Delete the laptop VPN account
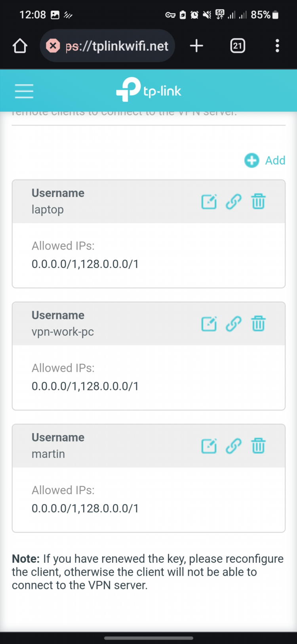 pos(258,202)
